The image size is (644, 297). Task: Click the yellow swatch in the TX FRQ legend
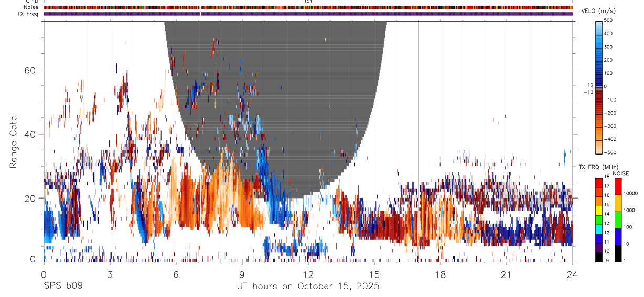[x=598, y=211]
